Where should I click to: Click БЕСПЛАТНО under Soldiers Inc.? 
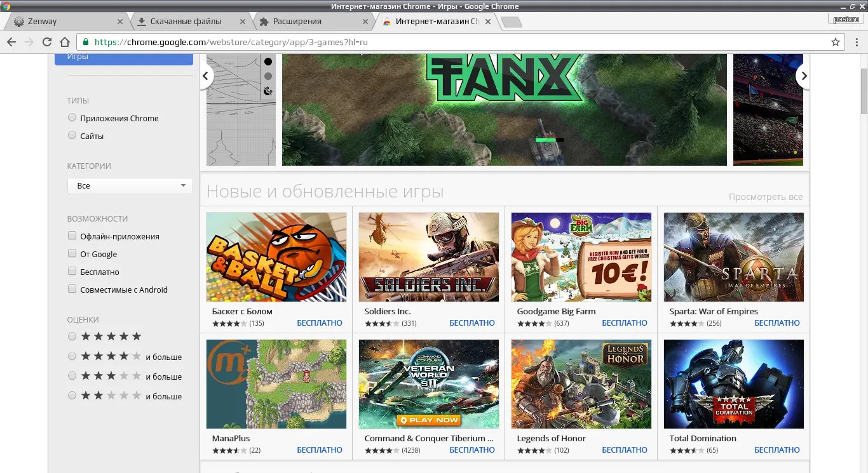472,323
